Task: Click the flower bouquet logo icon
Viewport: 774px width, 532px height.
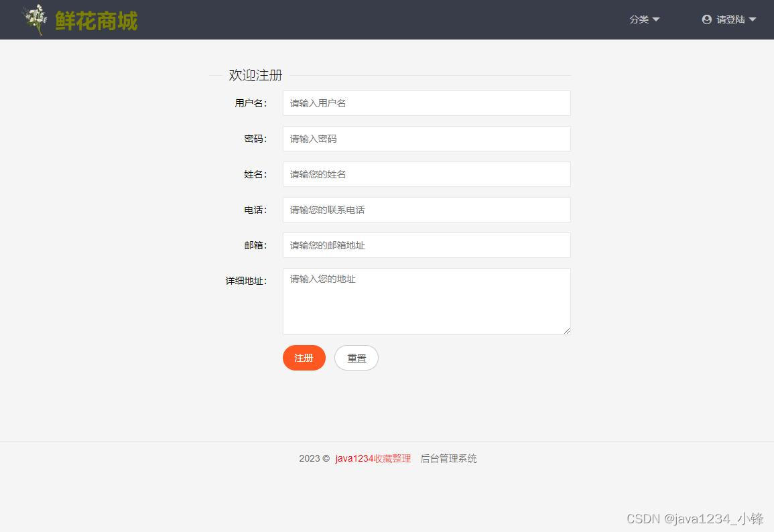Action: (36, 19)
